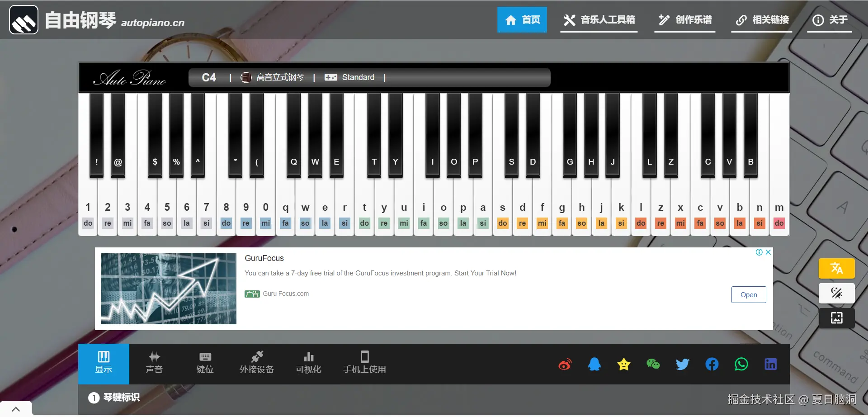
Task: Expand the bottom-left up-chevron panel
Action: tap(16, 409)
